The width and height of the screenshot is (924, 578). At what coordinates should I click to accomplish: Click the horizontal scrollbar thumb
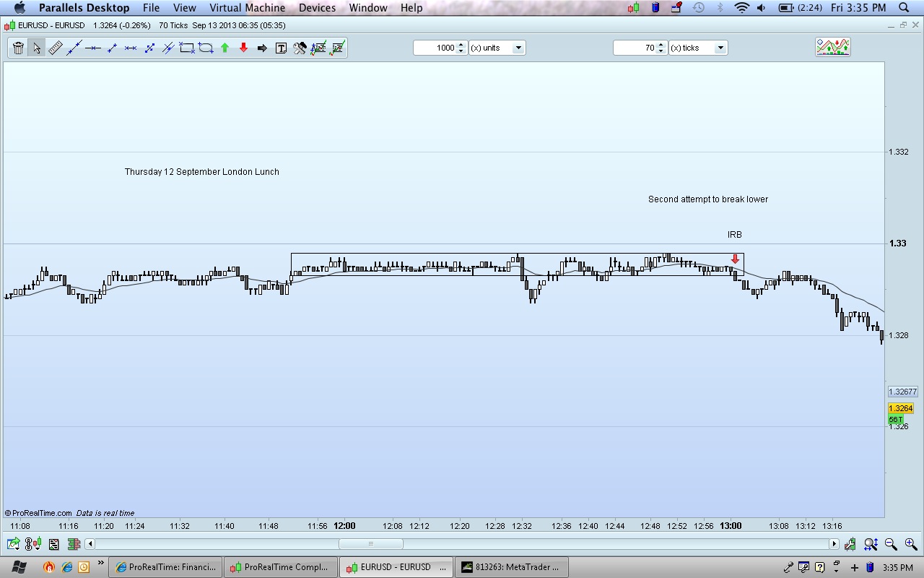click(371, 544)
